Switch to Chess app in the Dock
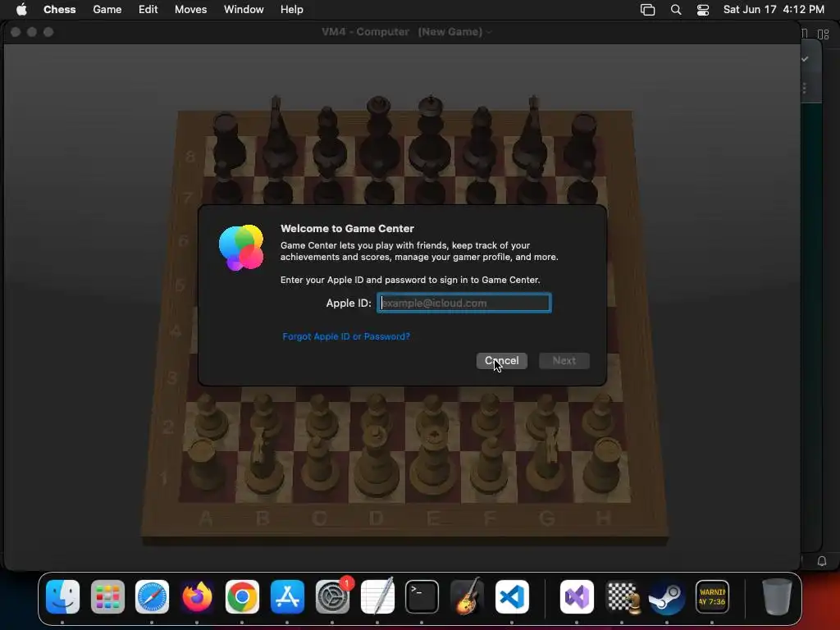Screen dimensions: 840x630 622,597
